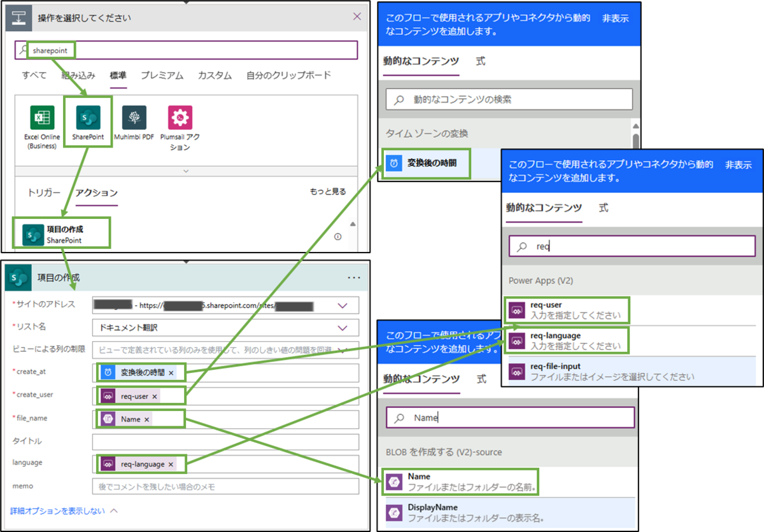Image resolution: width=764 pixels, height=532 pixels.
Task: Open the 式 tab in top panel
Action: (481, 61)
